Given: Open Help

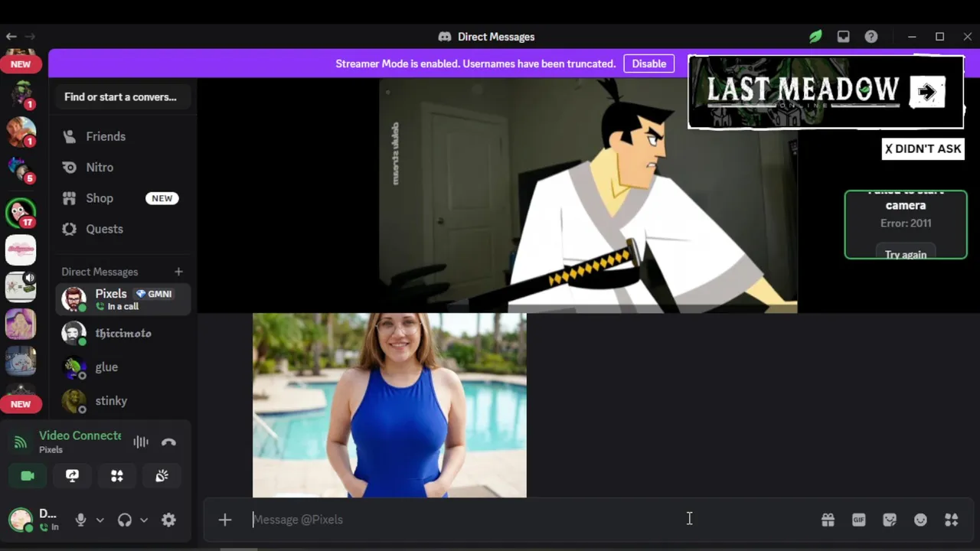Looking at the screenshot, I should tap(871, 37).
